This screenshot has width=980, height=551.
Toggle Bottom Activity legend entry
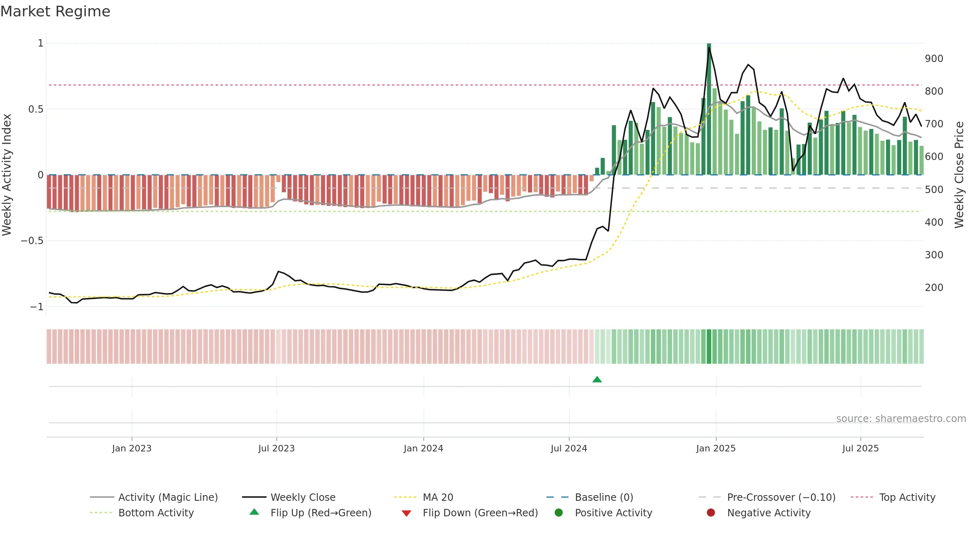tap(142, 513)
